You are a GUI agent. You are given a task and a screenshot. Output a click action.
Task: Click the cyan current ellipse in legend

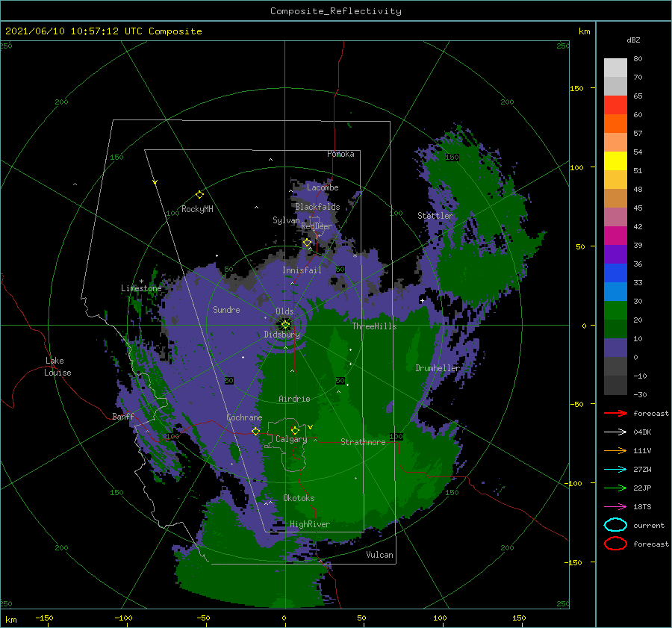coord(615,525)
